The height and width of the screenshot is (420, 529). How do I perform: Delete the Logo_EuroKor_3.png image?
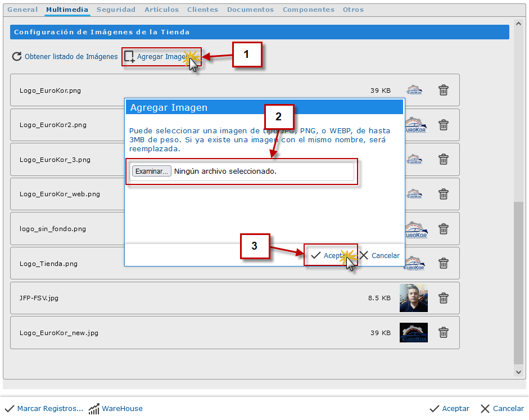click(x=444, y=159)
